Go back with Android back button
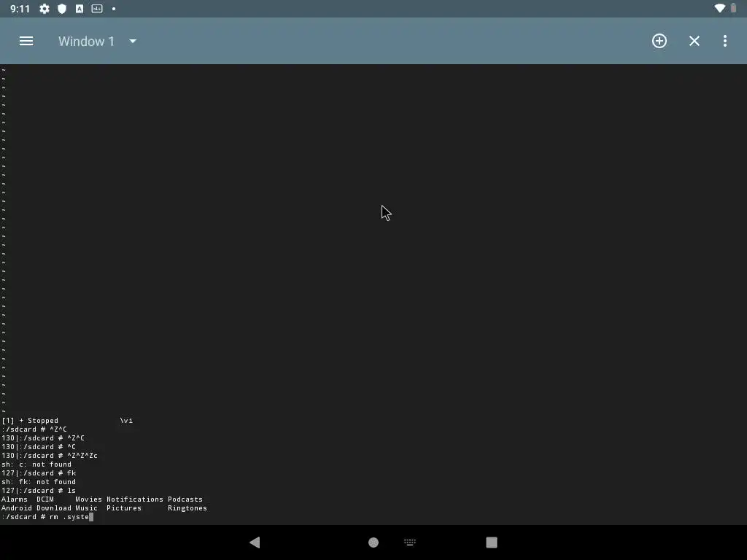Screen dimensions: 747x560 pyautogui.click(x=255, y=542)
